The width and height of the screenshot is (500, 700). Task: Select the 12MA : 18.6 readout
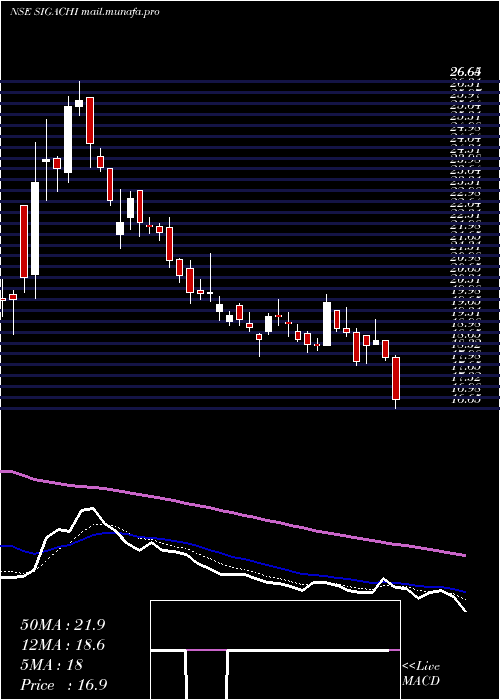click(63, 645)
